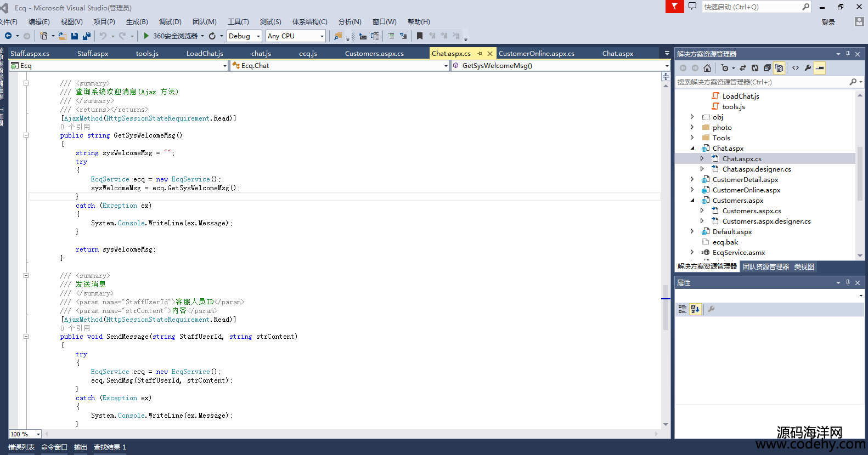
Task: Toggle Show All Files in Solution Explorer
Action: [779, 68]
